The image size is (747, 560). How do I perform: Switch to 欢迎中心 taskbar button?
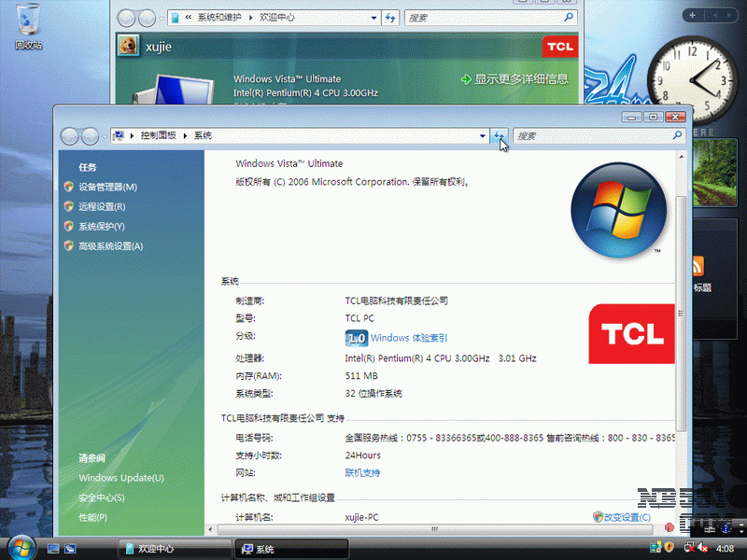(171, 549)
